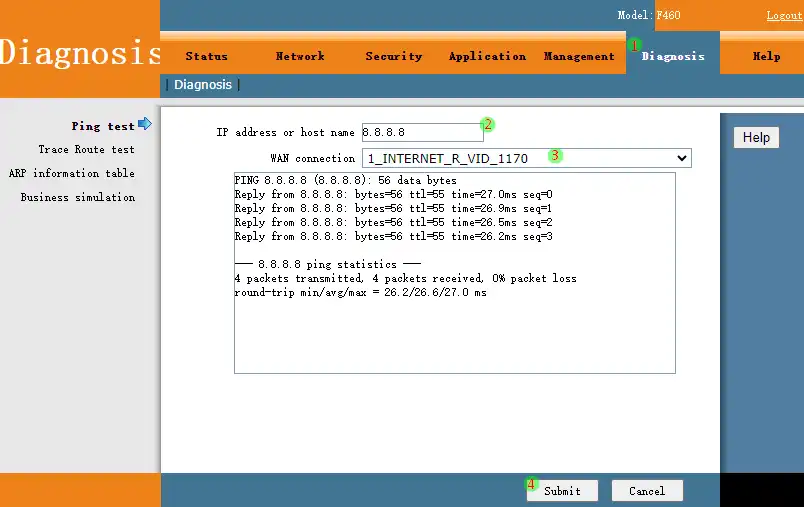
Task: Click the IP address or host name field
Action: point(420,132)
